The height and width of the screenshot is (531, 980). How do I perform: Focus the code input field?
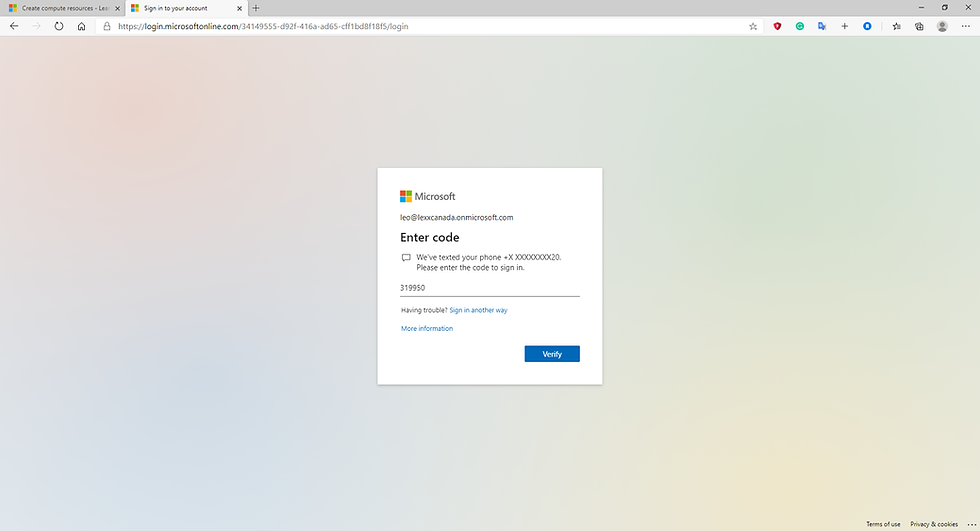489,288
